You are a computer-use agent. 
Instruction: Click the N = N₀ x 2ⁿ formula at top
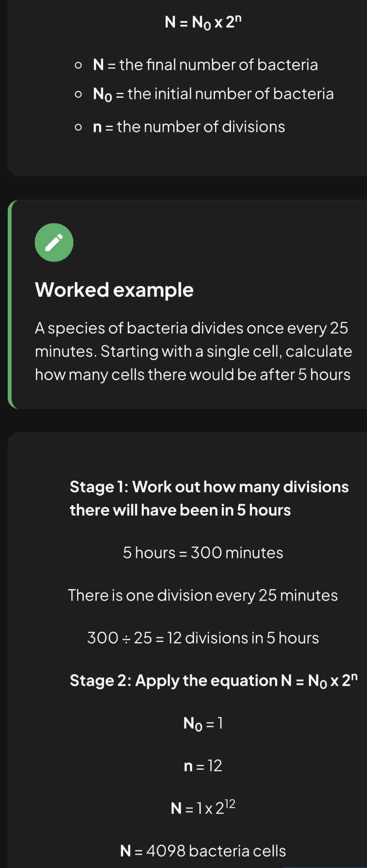(x=203, y=22)
